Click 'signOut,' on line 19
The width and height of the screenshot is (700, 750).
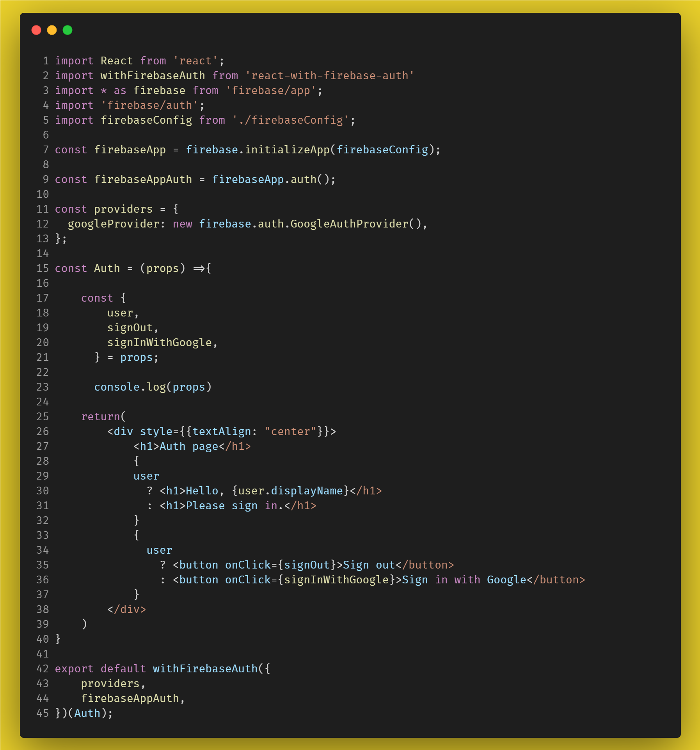click(x=133, y=328)
